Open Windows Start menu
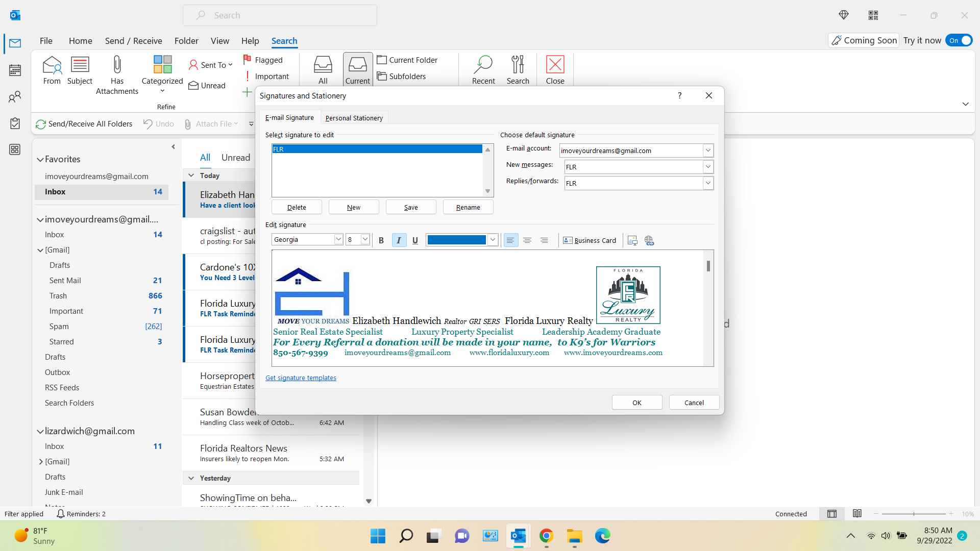Screen dimensions: 980x551 click(x=378, y=536)
